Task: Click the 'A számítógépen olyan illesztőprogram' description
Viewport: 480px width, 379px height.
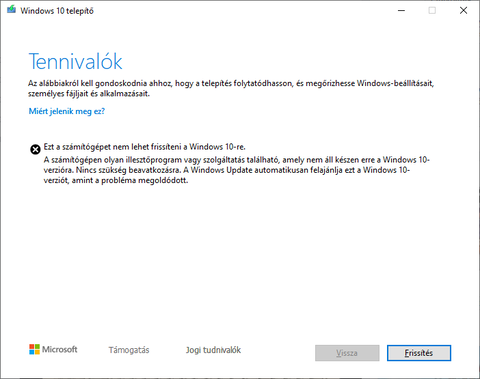Action: tap(237, 170)
